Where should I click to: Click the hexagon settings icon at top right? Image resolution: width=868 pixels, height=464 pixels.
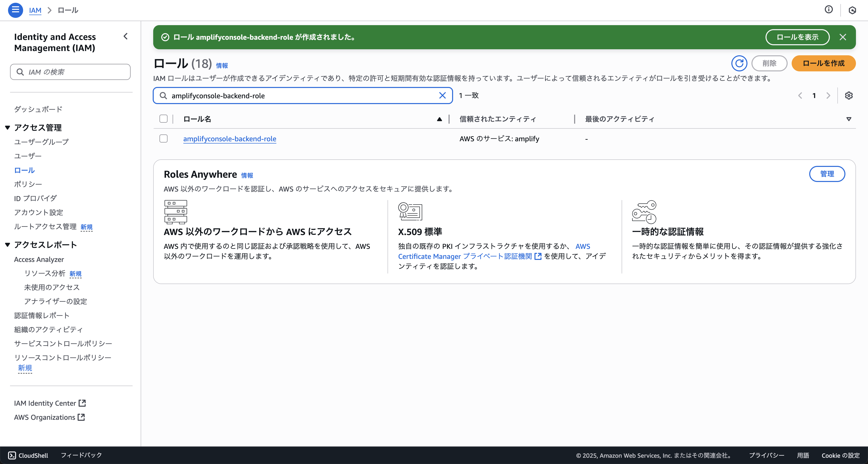852,10
